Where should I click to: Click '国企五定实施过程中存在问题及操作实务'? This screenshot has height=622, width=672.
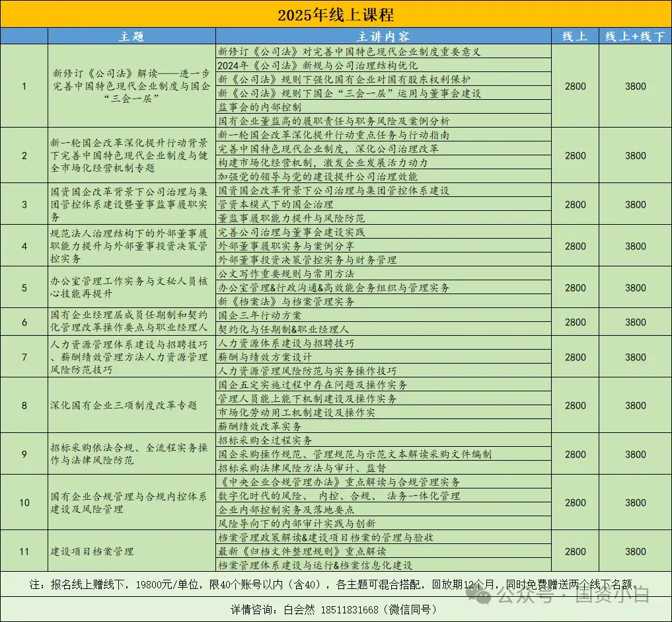pyautogui.click(x=383, y=385)
